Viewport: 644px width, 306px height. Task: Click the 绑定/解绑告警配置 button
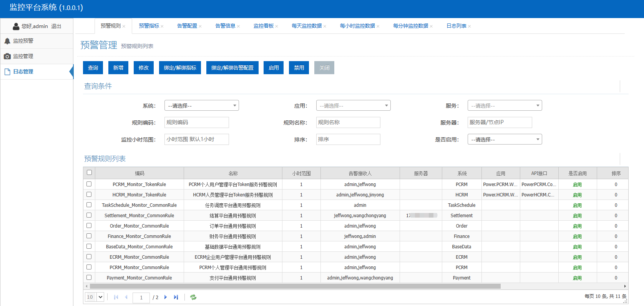(232, 68)
